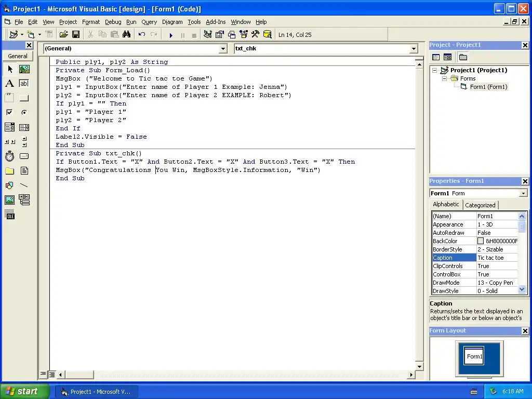
Task: Undo last edit via toolbar
Action: pyautogui.click(x=142, y=34)
